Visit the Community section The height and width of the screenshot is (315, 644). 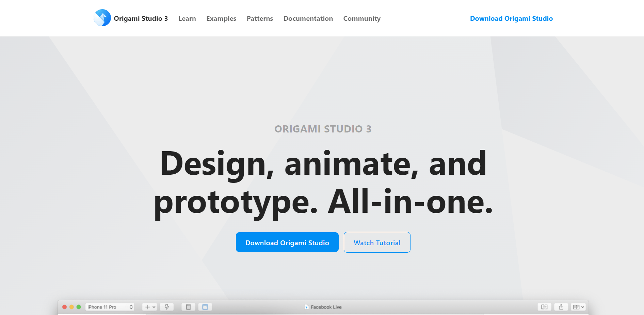[362, 19]
